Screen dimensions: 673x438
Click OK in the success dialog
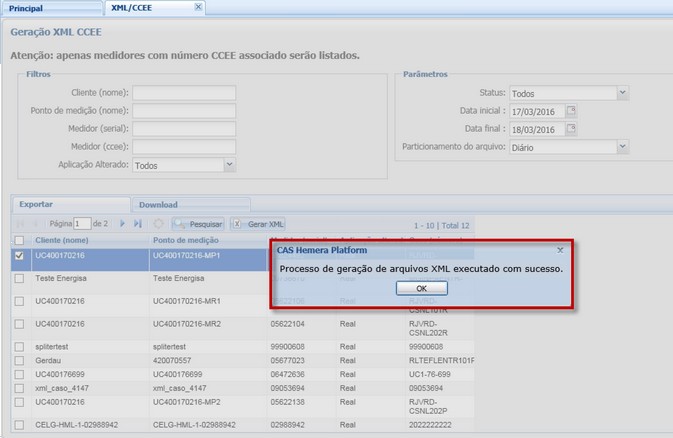421,288
